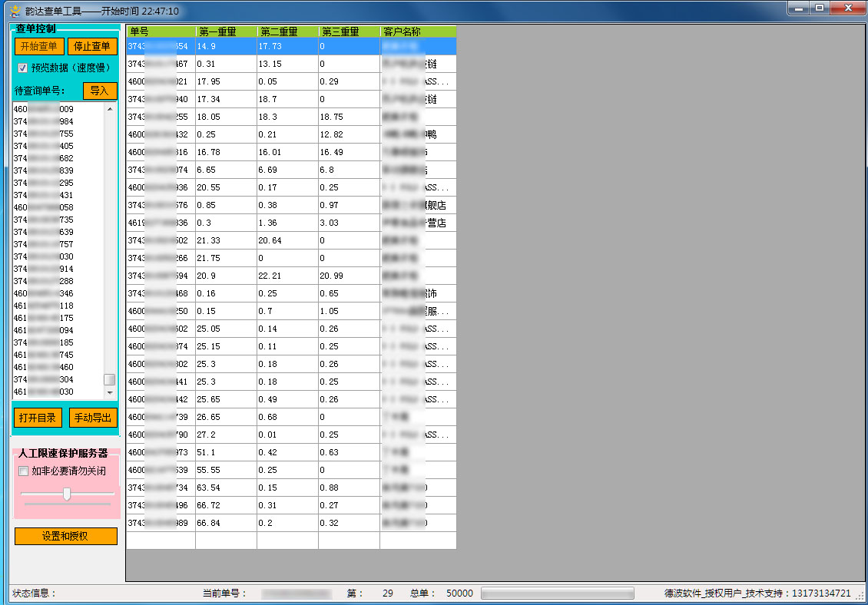Click the 开始查单 button
This screenshot has width=868, height=605.
pyautogui.click(x=38, y=46)
